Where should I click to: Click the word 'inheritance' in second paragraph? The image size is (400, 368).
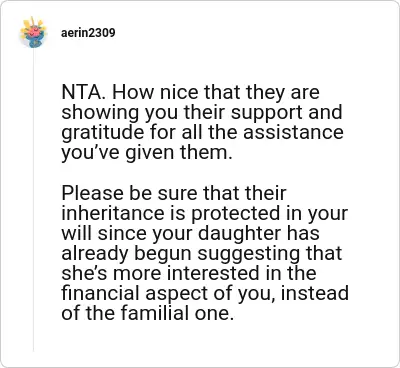(113, 213)
